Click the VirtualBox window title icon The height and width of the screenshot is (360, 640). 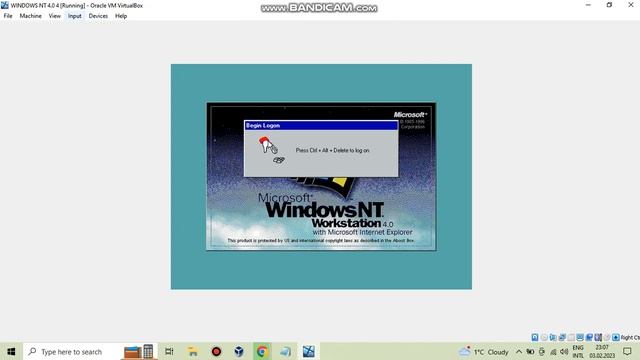(4, 5)
